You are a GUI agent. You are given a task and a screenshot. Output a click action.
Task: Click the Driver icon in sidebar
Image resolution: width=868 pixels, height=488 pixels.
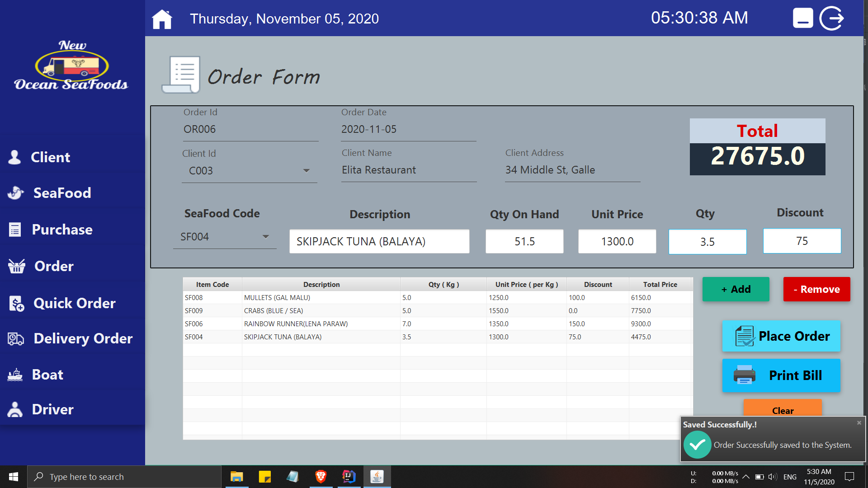tap(14, 409)
